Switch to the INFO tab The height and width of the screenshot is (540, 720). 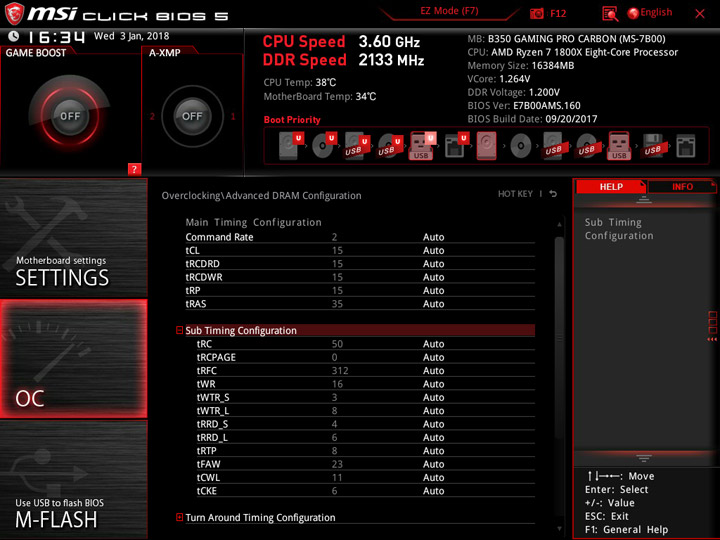[682, 186]
